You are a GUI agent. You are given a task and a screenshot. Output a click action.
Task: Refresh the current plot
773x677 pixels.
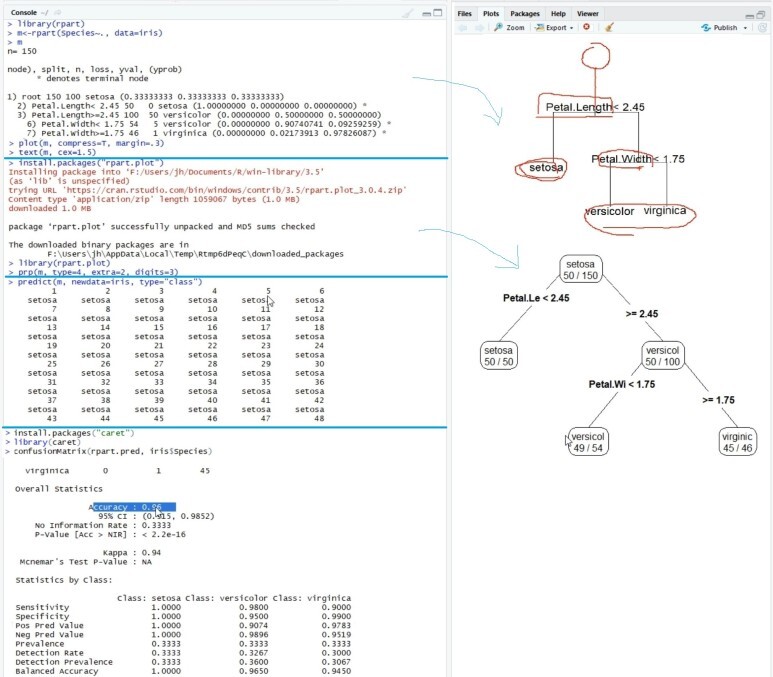[x=762, y=28]
